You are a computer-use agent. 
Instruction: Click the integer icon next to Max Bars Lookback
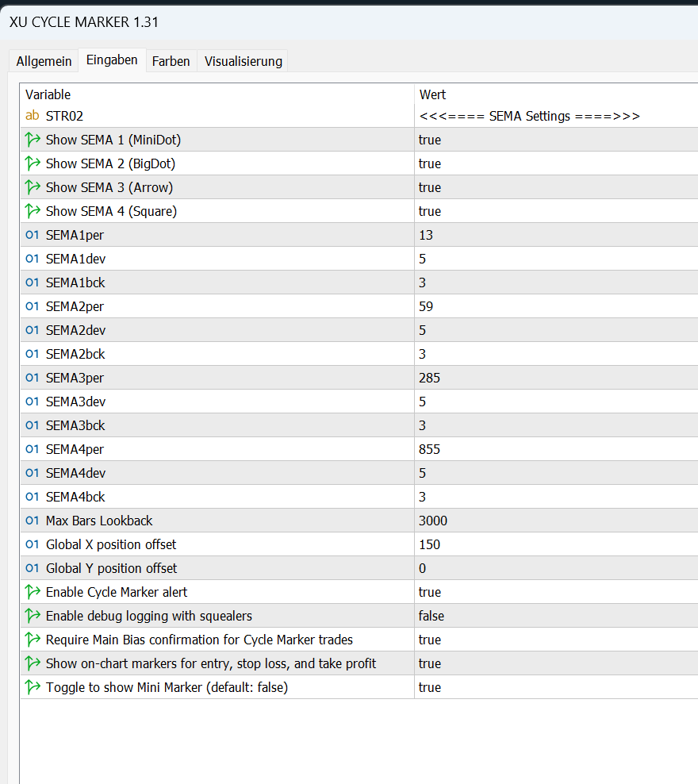click(33, 521)
